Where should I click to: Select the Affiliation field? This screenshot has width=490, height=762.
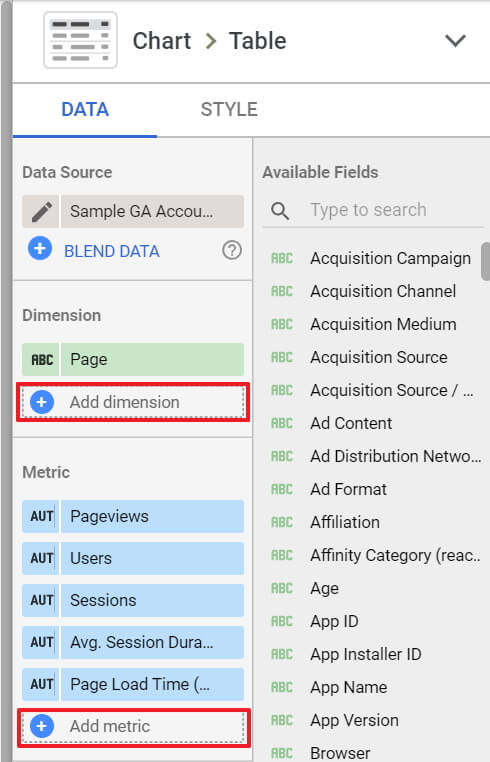pyautogui.click(x=345, y=522)
